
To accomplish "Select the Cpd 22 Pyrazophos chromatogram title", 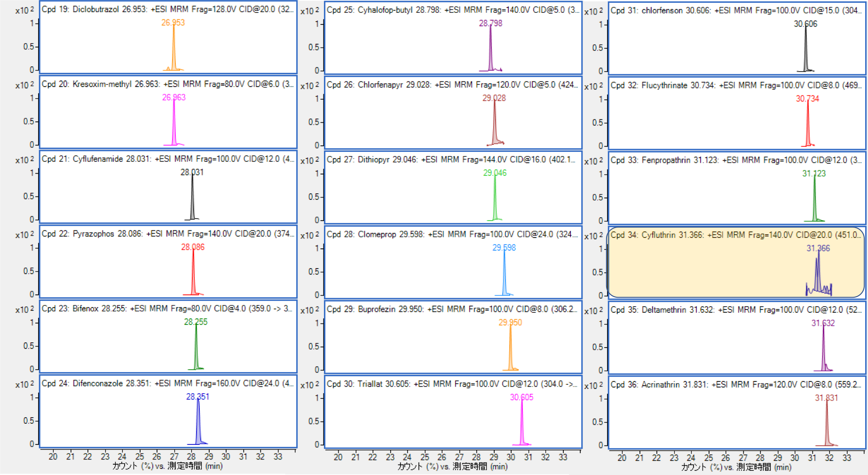I will (168, 234).
